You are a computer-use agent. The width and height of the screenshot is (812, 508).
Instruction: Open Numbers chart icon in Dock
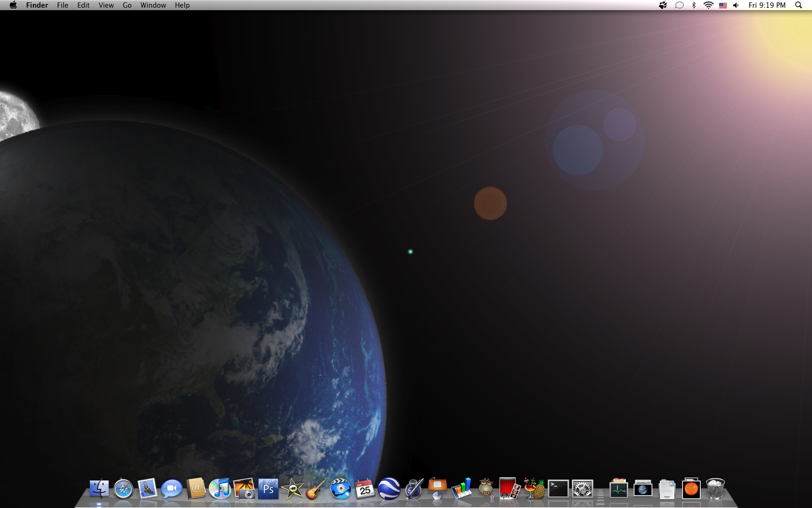tap(462, 489)
